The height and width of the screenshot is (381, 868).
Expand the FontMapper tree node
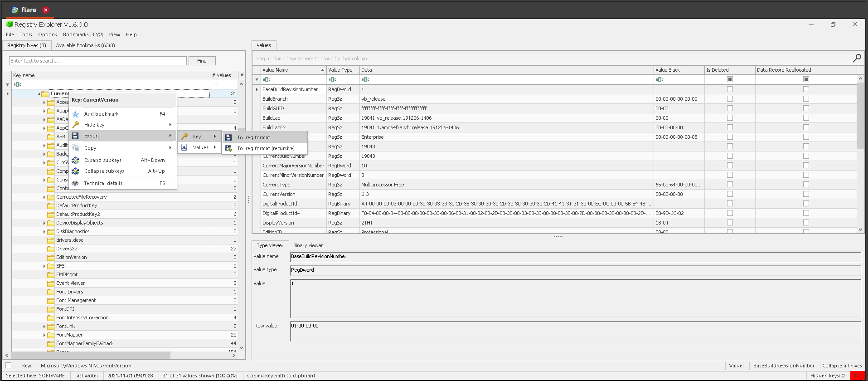click(x=44, y=335)
